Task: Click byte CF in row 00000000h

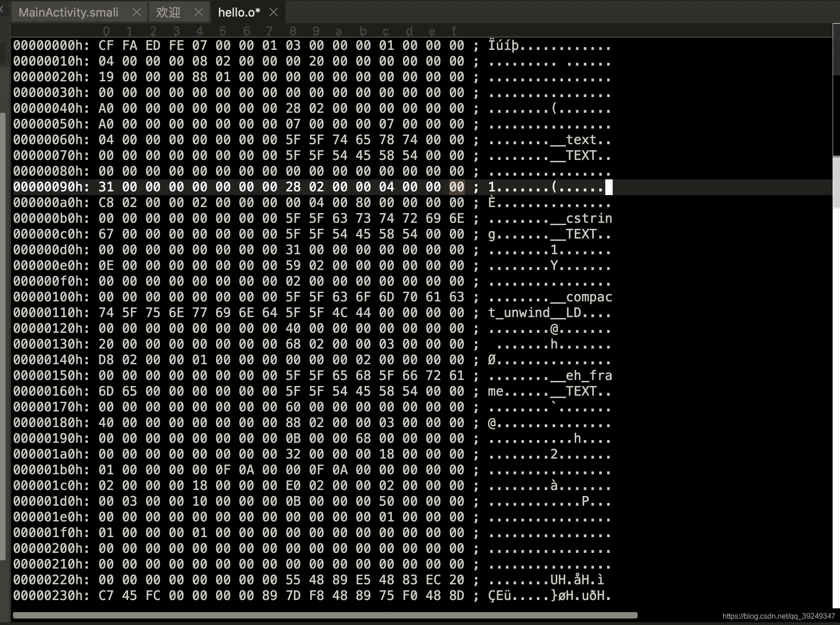Action: (106, 45)
